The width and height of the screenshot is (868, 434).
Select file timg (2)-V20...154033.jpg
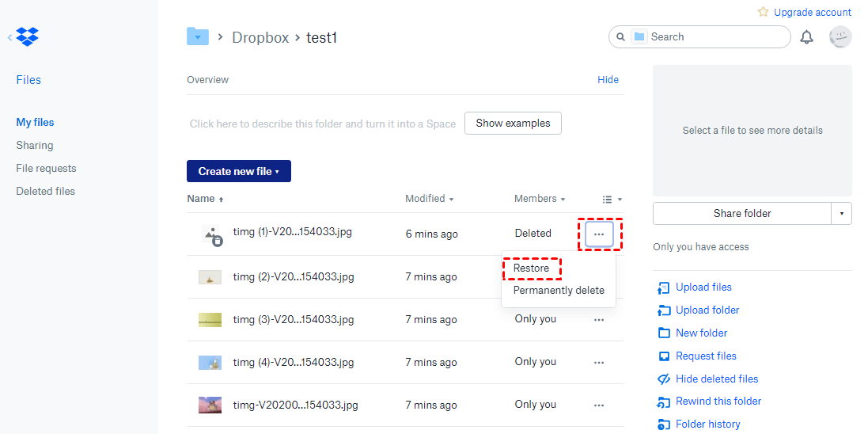coord(294,276)
